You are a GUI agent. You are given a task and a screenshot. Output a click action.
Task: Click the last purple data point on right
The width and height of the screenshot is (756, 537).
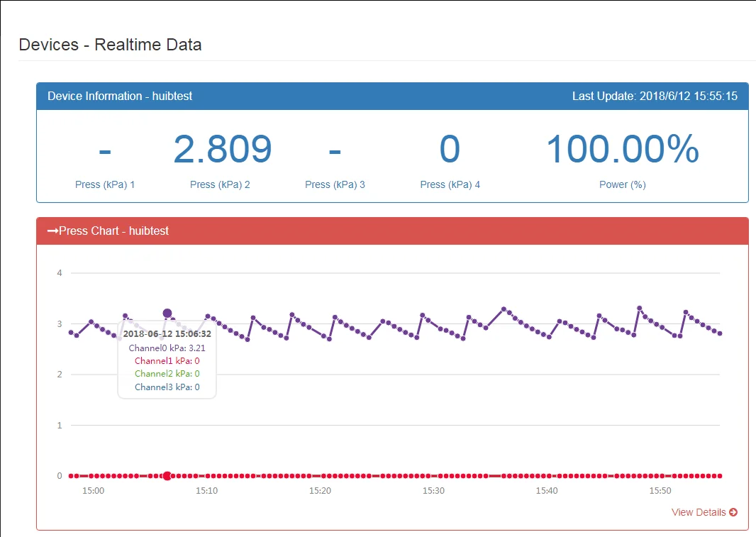pyautogui.click(x=720, y=333)
